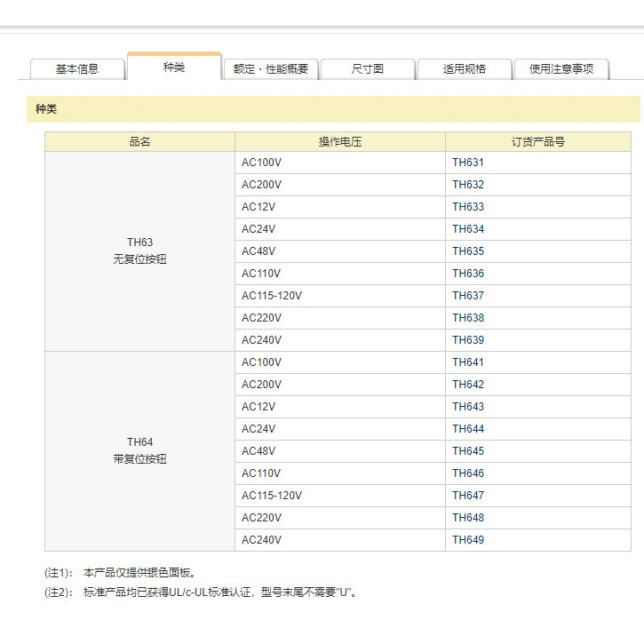Screen dimensions: 644x644
Task: Open the 使用注意事项 tab
Action: point(561,69)
